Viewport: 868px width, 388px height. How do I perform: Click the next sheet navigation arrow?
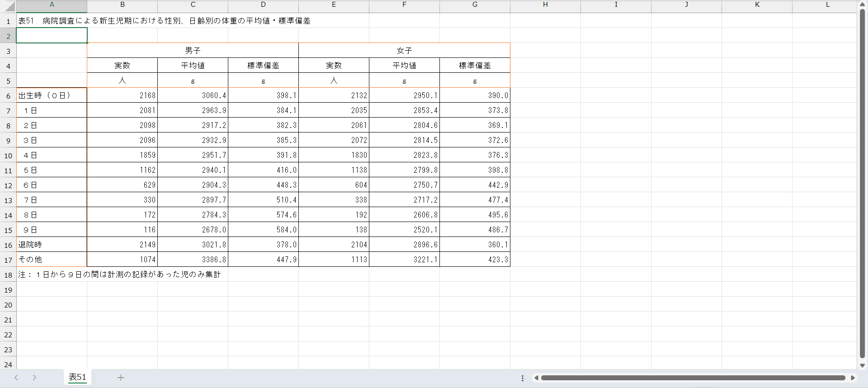click(34, 378)
